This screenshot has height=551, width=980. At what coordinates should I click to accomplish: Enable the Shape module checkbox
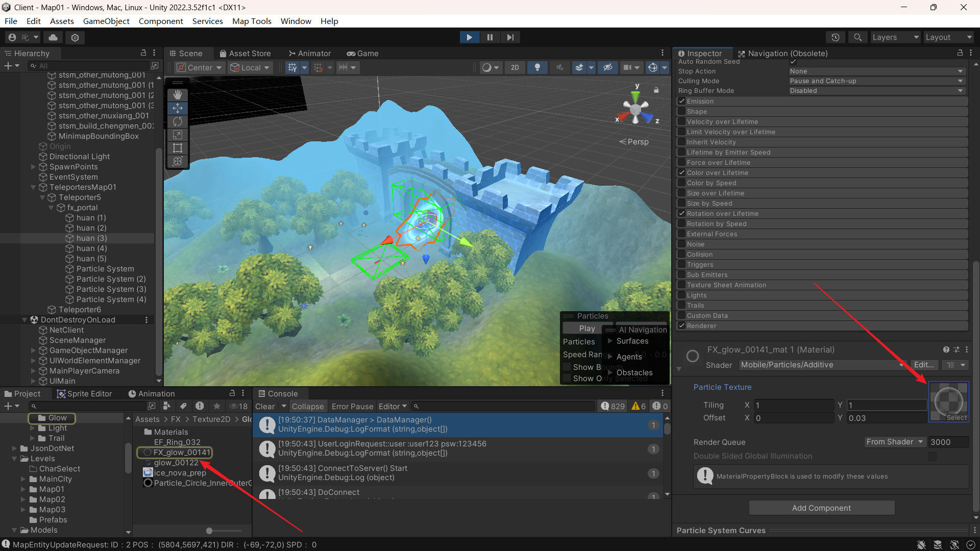pos(681,111)
